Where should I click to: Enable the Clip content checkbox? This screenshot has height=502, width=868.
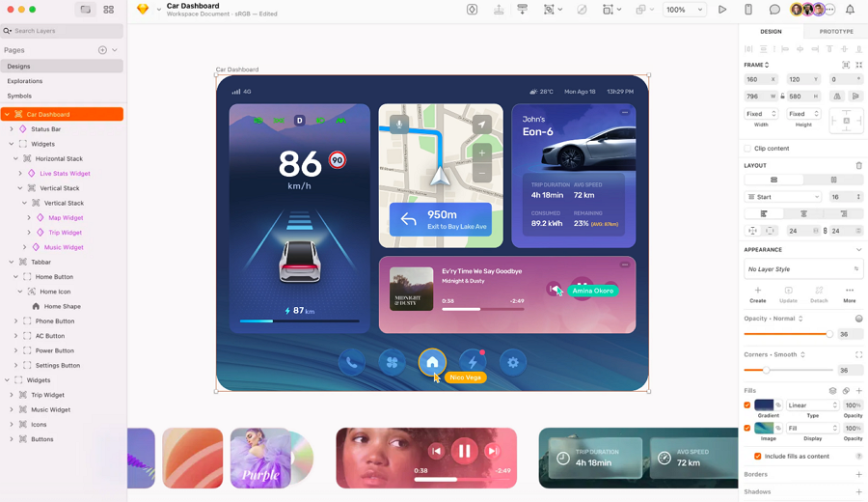(747, 149)
